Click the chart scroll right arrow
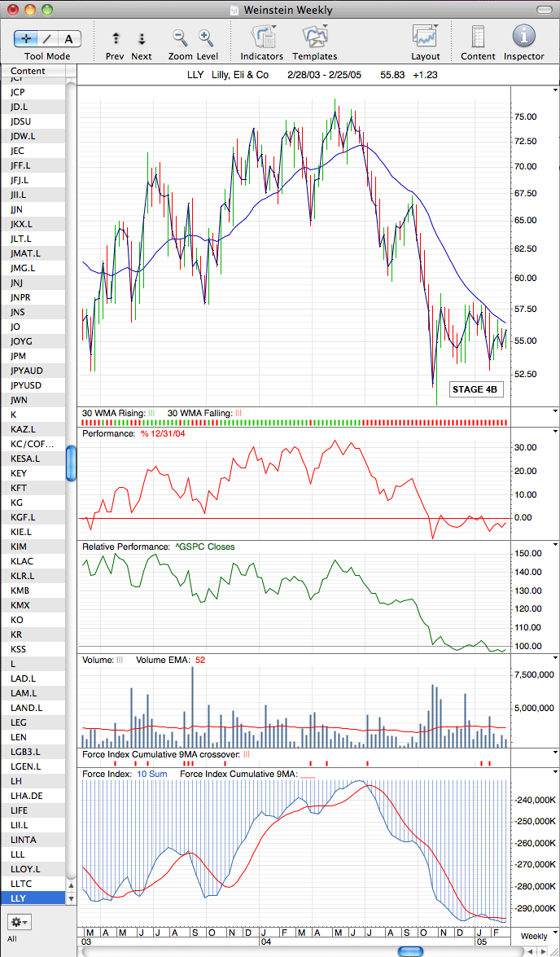 542,951
